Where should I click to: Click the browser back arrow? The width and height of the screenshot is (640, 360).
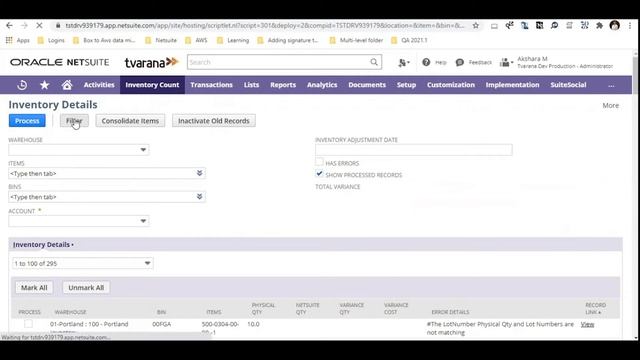point(9,25)
